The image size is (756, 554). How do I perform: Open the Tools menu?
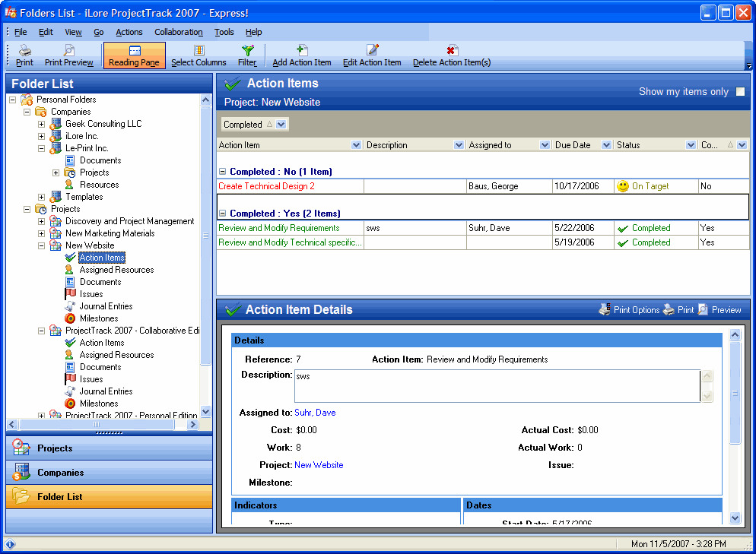click(x=224, y=32)
